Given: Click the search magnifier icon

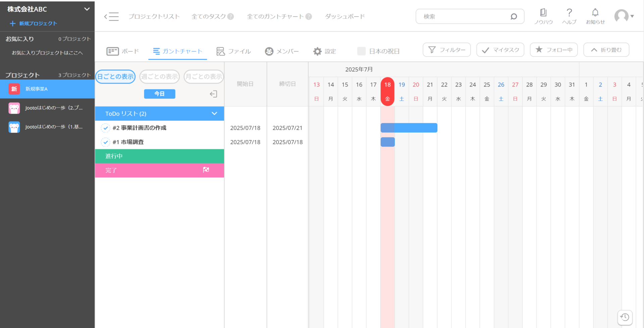Looking at the screenshot, I should click(x=514, y=16).
